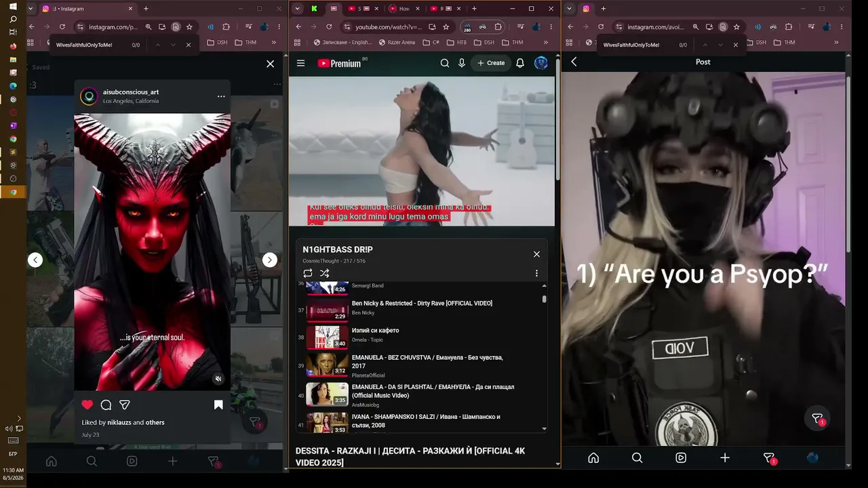Image resolution: width=868 pixels, height=488 pixels.
Task: Toggle shuffle for the N1GHTBASS DR!P playlist
Action: (325, 273)
